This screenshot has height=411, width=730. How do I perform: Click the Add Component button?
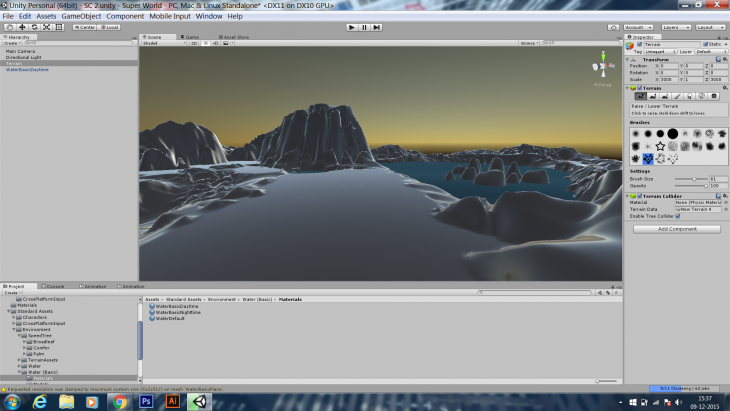point(676,229)
